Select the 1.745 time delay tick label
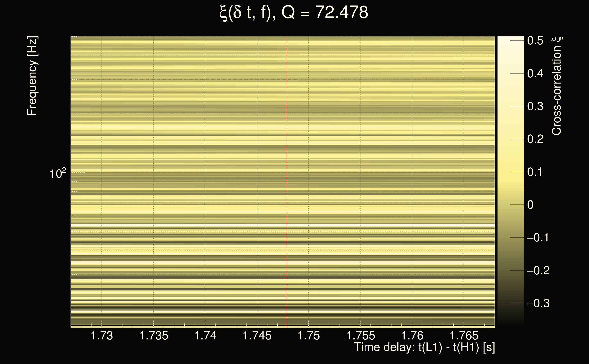This screenshot has width=589, height=364. pyautogui.click(x=257, y=336)
